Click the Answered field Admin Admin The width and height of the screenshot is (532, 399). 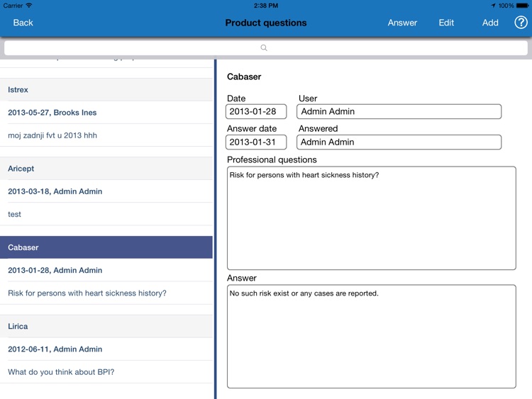click(x=399, y=142)
